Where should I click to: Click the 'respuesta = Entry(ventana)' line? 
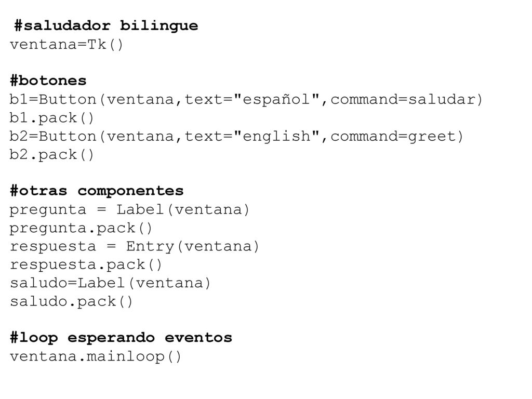pyautogui.click(x=135, y=246)
